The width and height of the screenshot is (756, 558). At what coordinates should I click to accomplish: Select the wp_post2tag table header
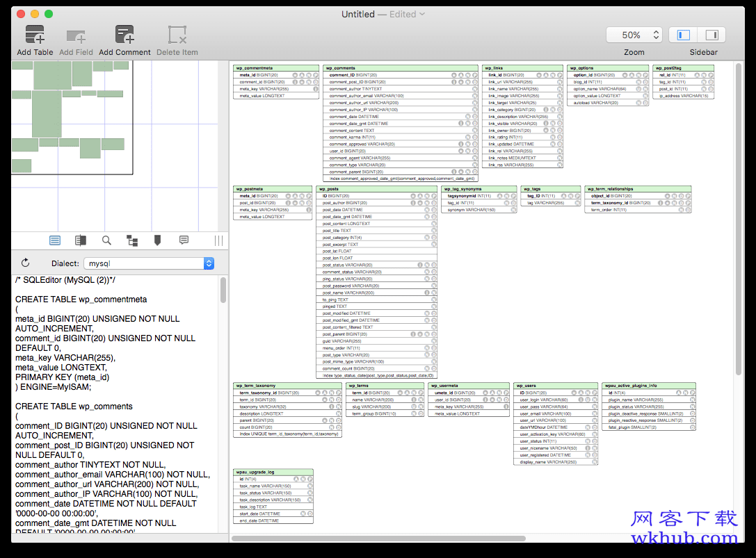(683, 68)
